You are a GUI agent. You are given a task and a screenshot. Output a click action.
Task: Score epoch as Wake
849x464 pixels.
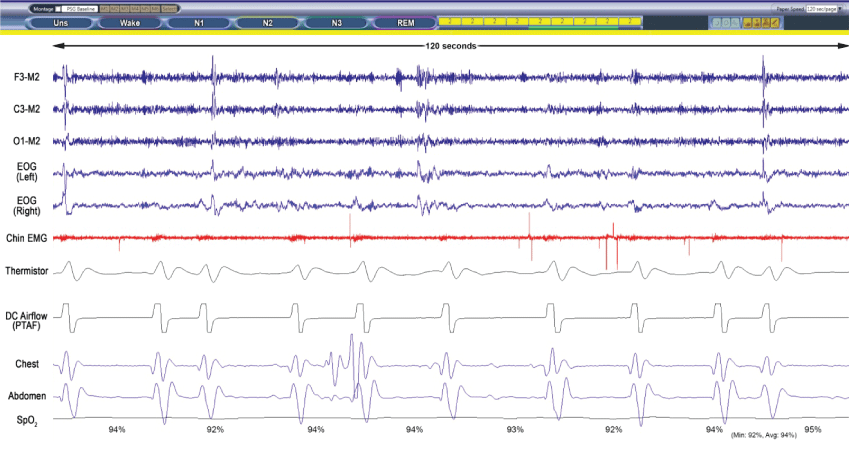click(x=130, y=21)
